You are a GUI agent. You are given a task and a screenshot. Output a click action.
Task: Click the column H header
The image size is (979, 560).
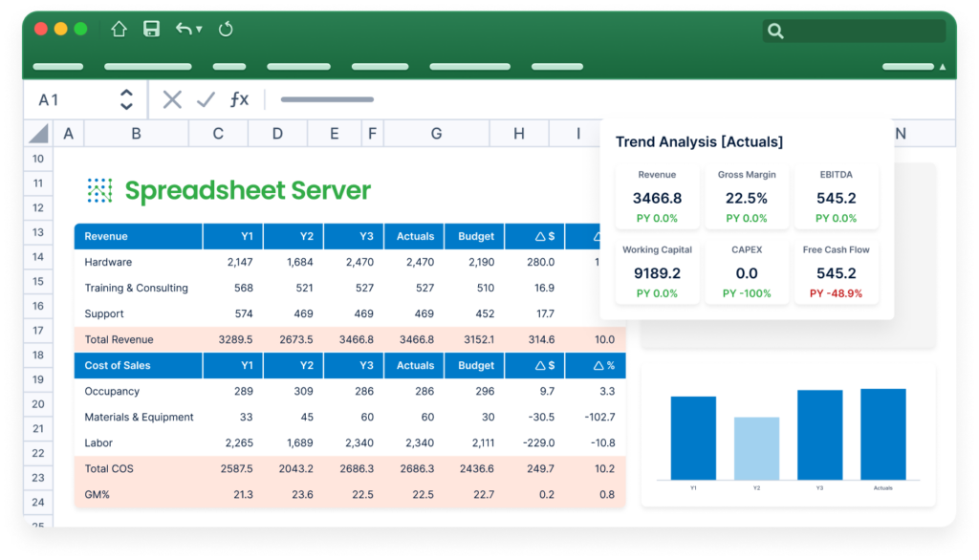pos(519,134)
